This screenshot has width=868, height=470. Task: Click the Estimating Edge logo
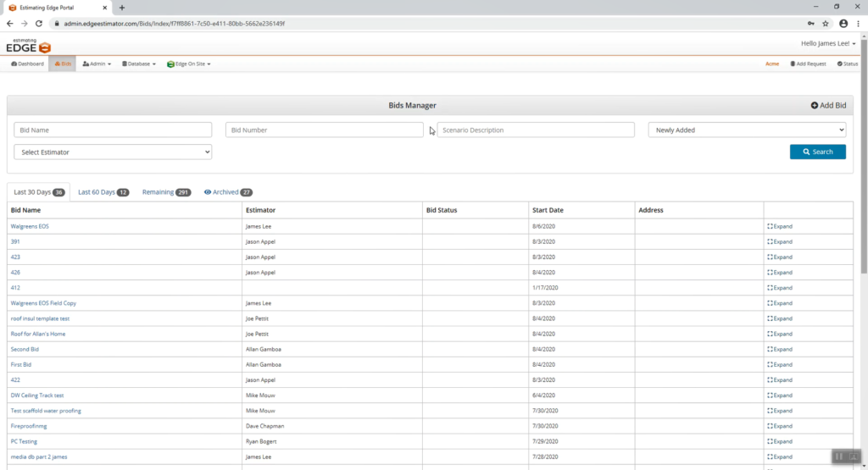[29, 46]
